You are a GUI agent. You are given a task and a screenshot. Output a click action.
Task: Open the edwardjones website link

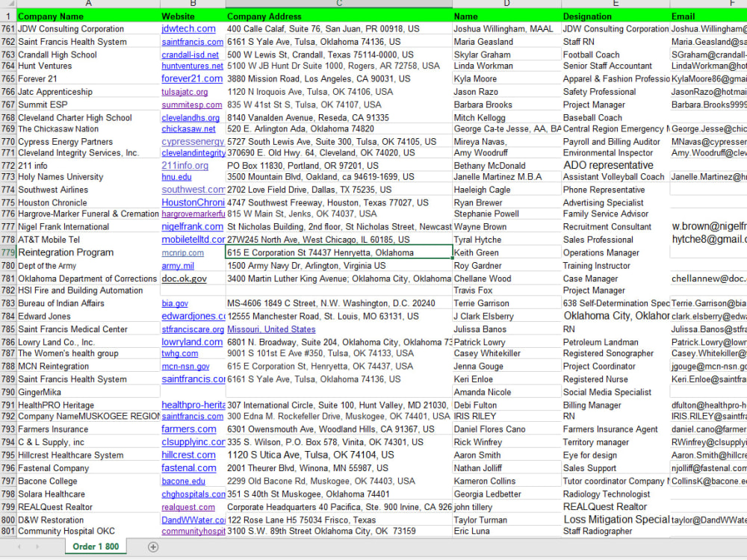tap(193, 316)
